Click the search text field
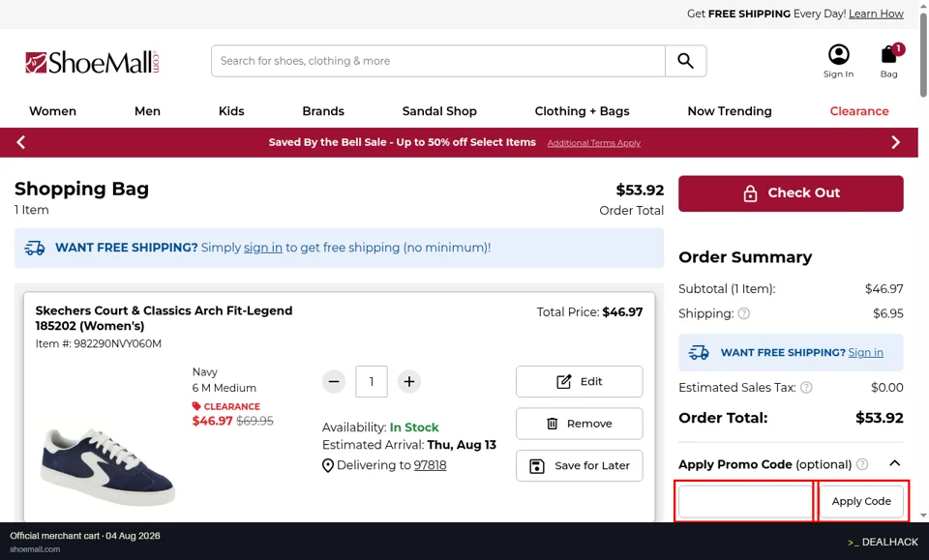Viewport: 929px width, 560px height. [x=438, y=61]
